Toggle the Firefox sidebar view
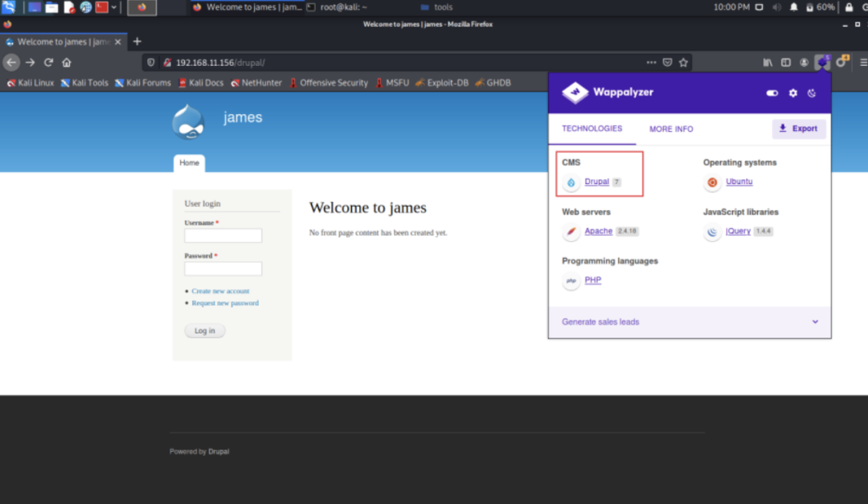This screenshot has height=504, width=868. coord(786,63)
